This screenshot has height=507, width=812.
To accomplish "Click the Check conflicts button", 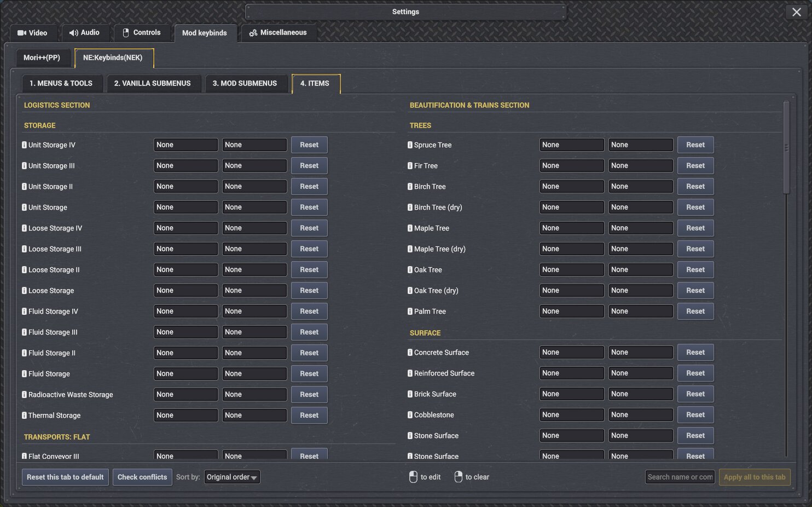I will click(x=142, y=477).
